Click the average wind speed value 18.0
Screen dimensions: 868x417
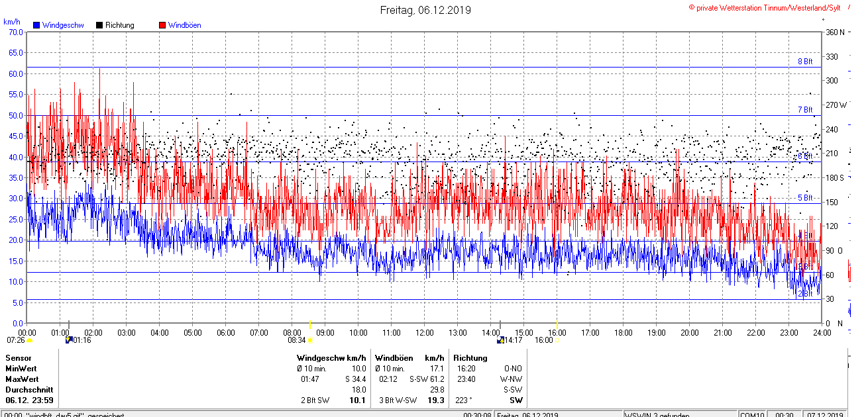point(359,390)
